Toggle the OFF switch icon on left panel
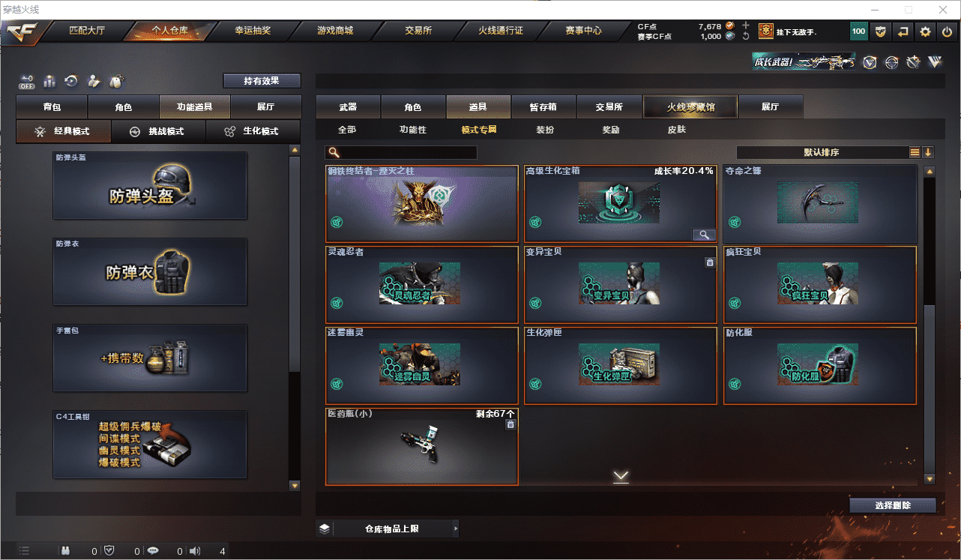The width and height of the screenshot is (961, 560). coord(27,81)
